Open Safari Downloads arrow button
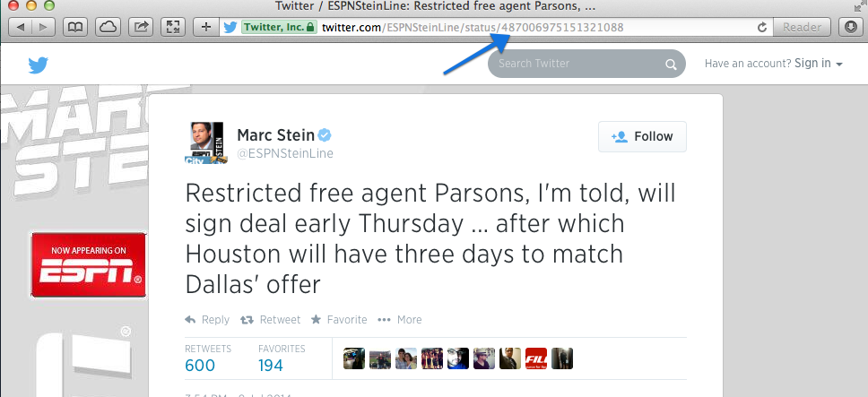Image resolution: width=868 pixels, height=397 pixels. pos(851,27)
